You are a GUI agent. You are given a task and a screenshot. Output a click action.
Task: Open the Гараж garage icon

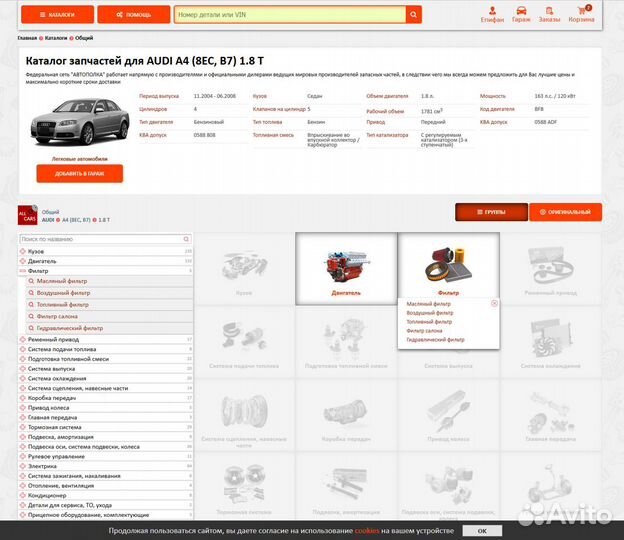(x=521, y=14)
